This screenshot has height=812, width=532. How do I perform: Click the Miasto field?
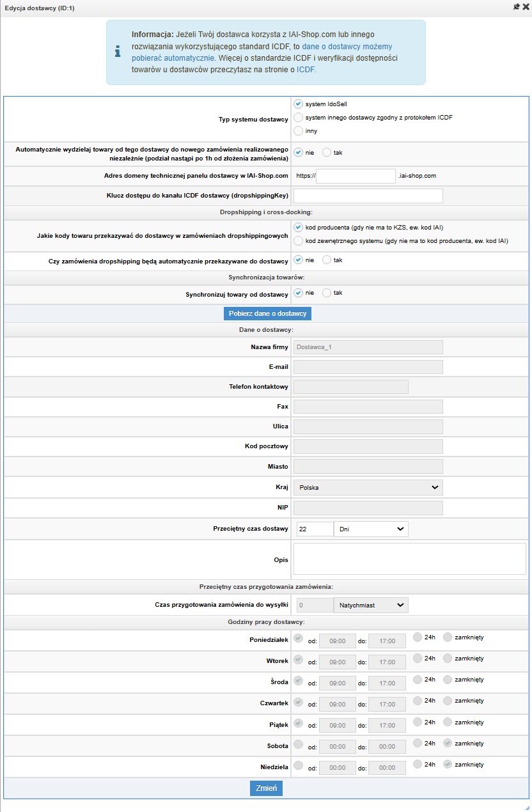(x=368, y=467)
